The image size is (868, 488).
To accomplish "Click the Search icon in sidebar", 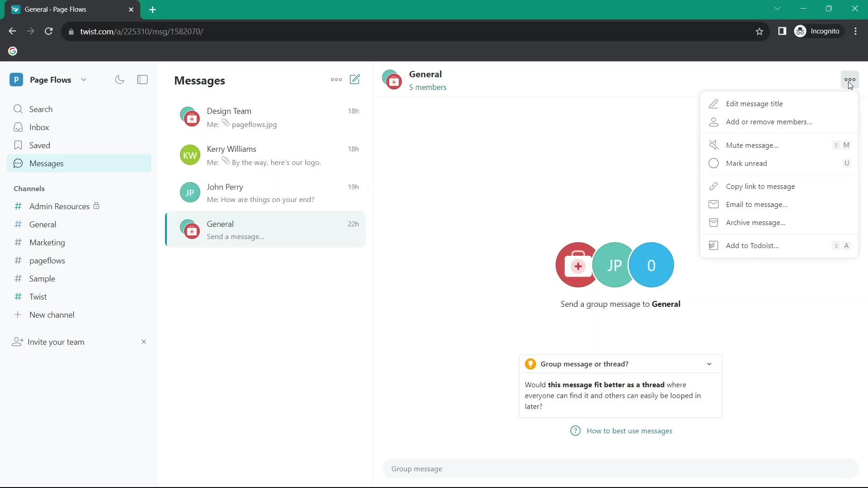I will 17,108.
